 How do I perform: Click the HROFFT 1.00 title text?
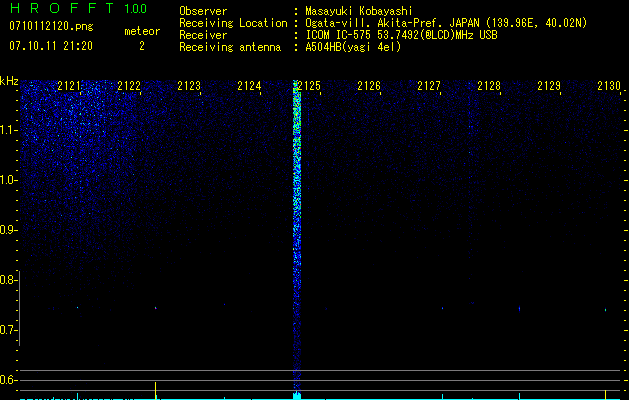(78, 8)
